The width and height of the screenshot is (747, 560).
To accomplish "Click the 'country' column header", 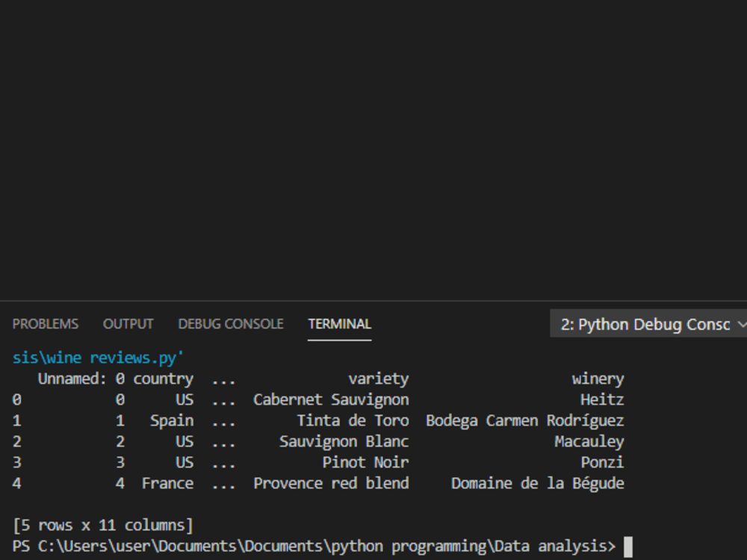I will point(164,379).
